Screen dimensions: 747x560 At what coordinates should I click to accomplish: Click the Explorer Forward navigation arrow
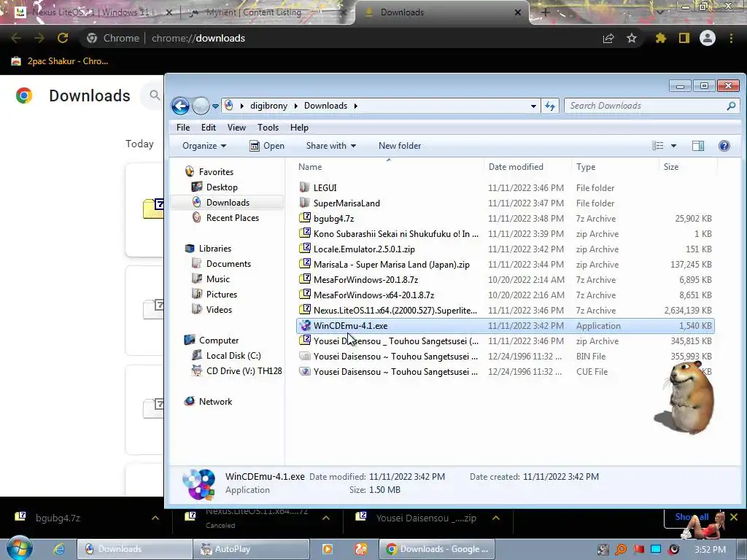click(x=201, y=106)
